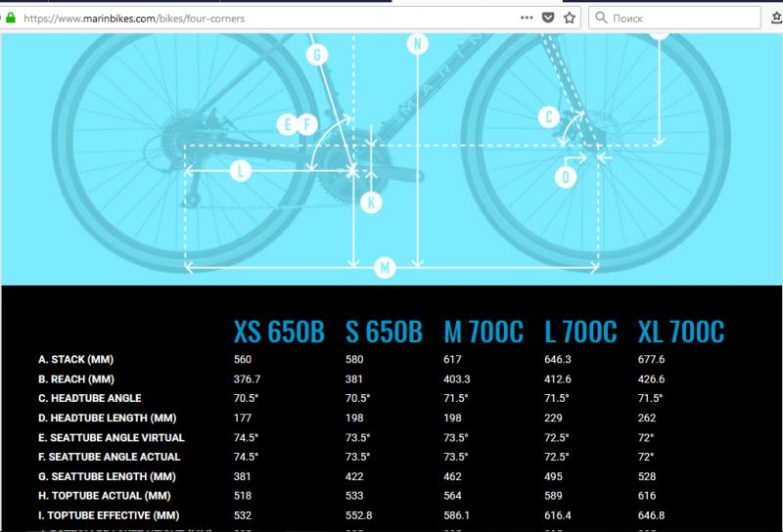Click the magnifier icon in search box
Image resolution: width=783 pixels, height=532 pixels.
pos(601,18)
